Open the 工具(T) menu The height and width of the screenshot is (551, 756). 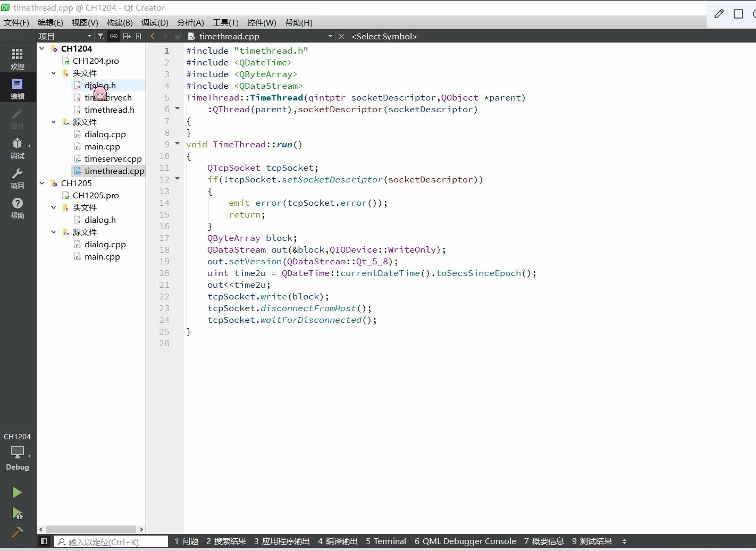click(225, 22)
